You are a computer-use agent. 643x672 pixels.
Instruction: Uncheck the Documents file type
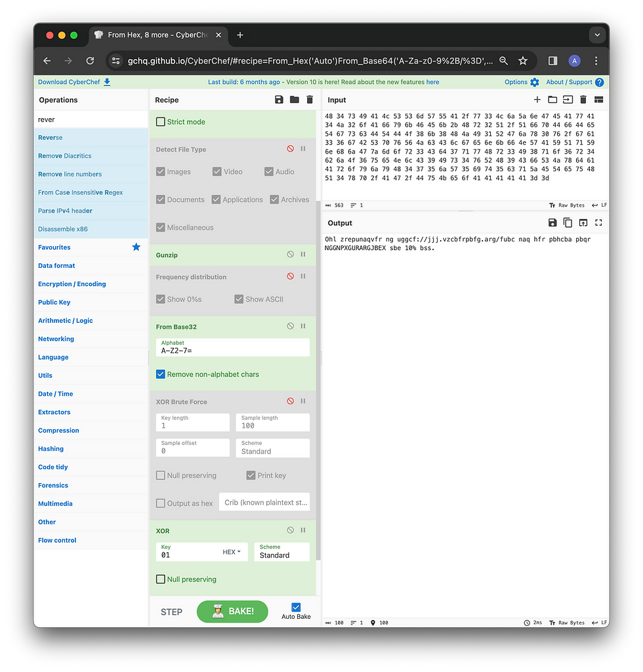click(x=161, y=199)
